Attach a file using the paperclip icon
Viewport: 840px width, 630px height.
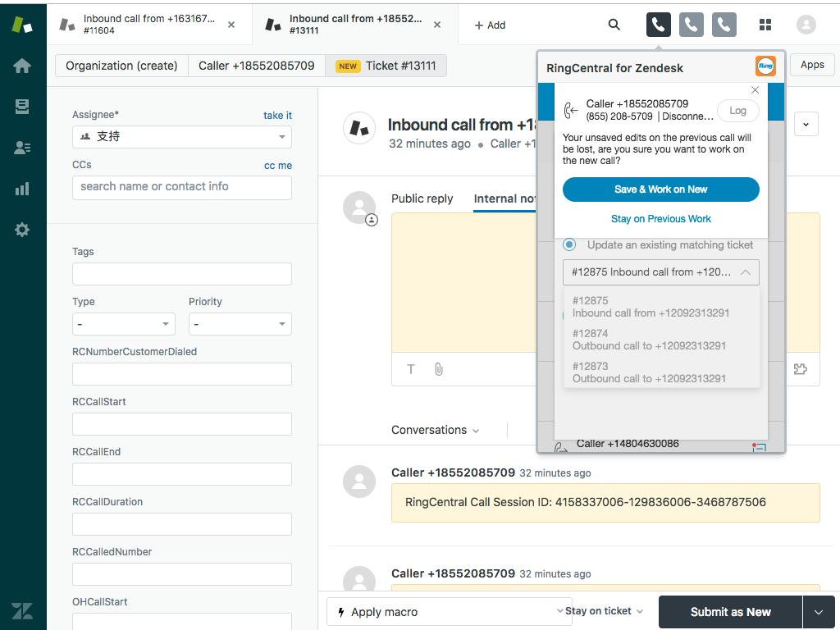pyautogui.click(x=438, y=369)
